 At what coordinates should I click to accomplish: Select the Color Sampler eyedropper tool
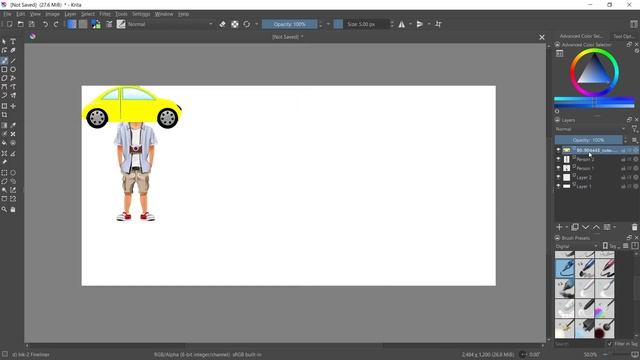[13, 125]
